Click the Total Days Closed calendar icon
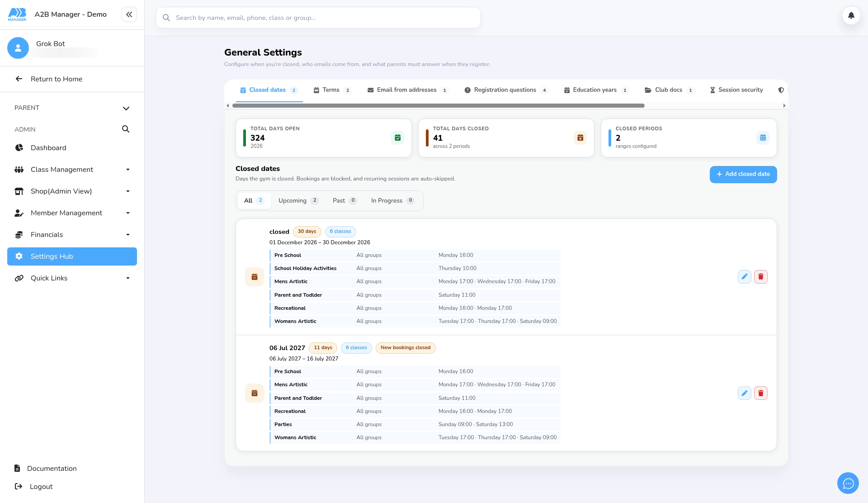 coord(580,138)
